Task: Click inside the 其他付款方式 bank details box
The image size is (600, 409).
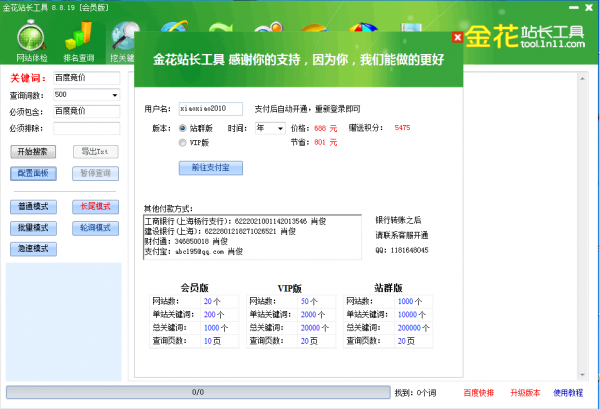Action: point(252,237)
